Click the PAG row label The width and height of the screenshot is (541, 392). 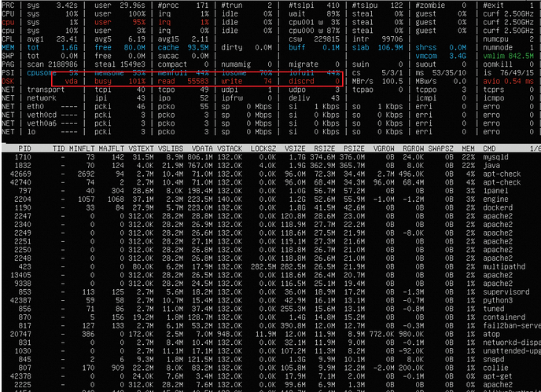(8, 64)
